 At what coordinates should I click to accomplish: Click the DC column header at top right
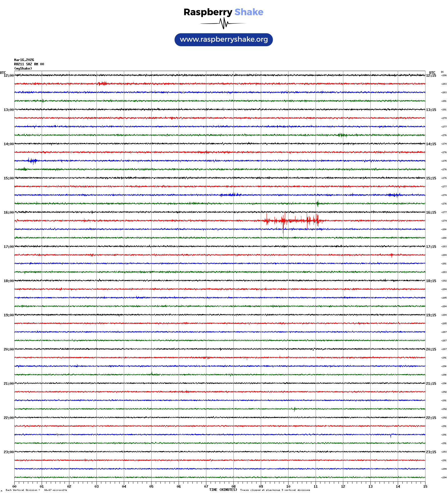click(442, 72)
